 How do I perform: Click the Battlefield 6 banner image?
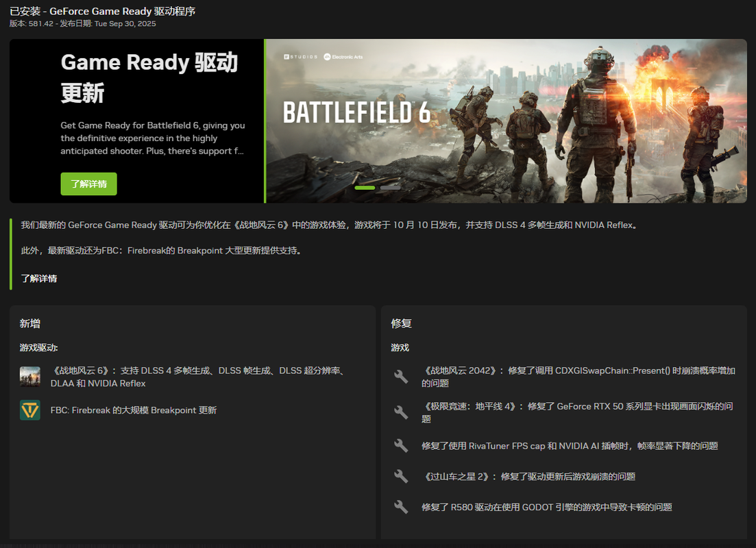tap(507, 121)
